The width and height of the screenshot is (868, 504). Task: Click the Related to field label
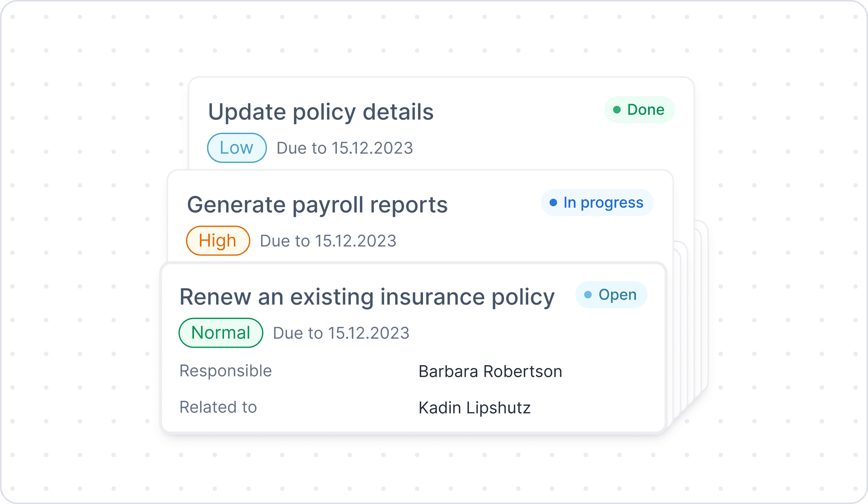[x=218, y=407]
